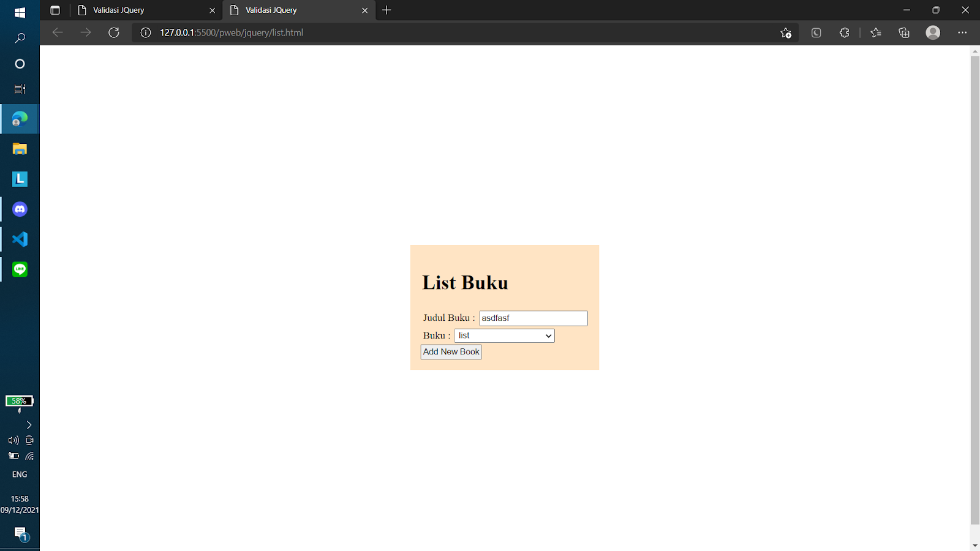Image resolution: width=980 pixels, height=551 pixels.
Task: Click the battery 58% indicator
Action: point(20,402)
